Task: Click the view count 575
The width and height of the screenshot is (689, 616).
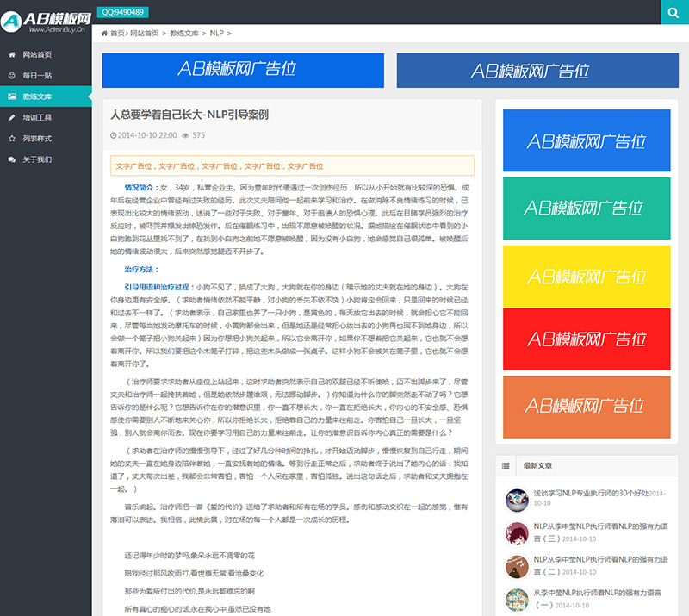Action: [199, 135]
